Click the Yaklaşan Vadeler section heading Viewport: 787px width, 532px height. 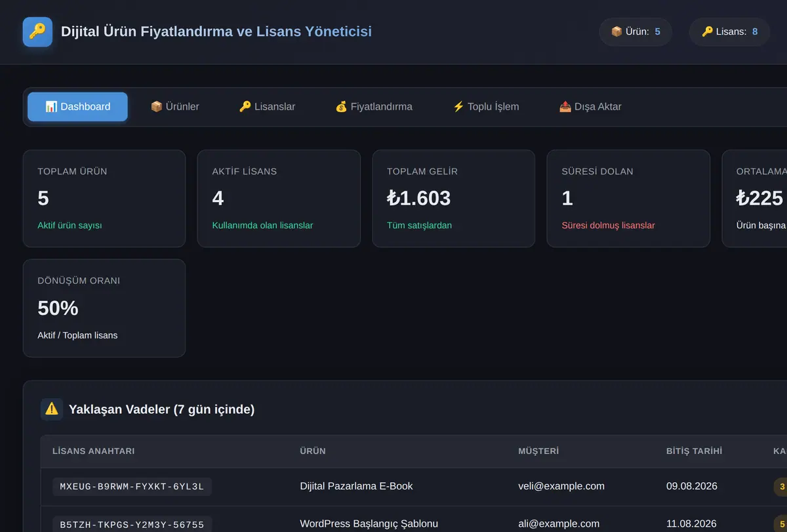coord(161,409)
